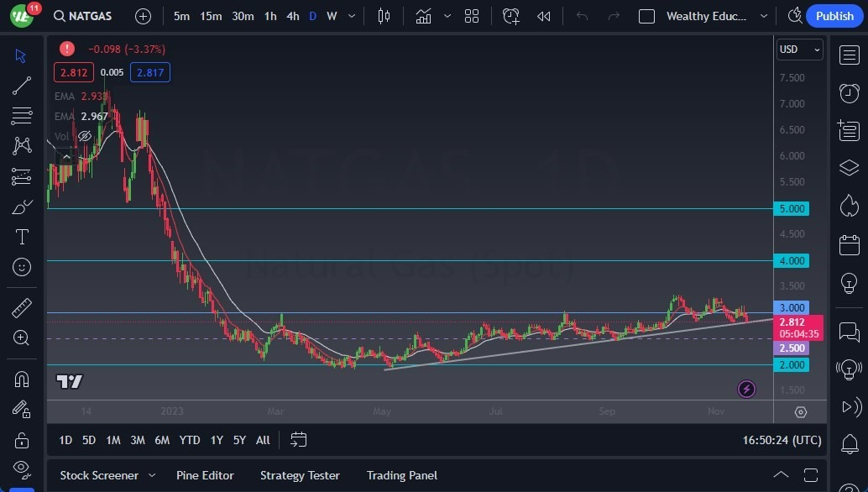Activate the zoom in tool
Image resolution: width=868 pixels, height=492 pixels.
(22, 338)
